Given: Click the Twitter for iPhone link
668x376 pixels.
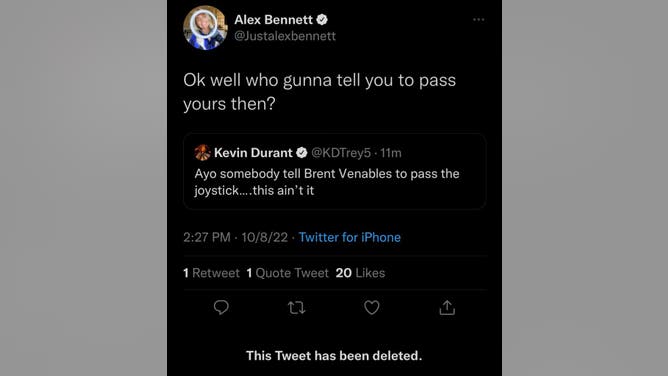Looking at the screenshot, I should 349,237.
